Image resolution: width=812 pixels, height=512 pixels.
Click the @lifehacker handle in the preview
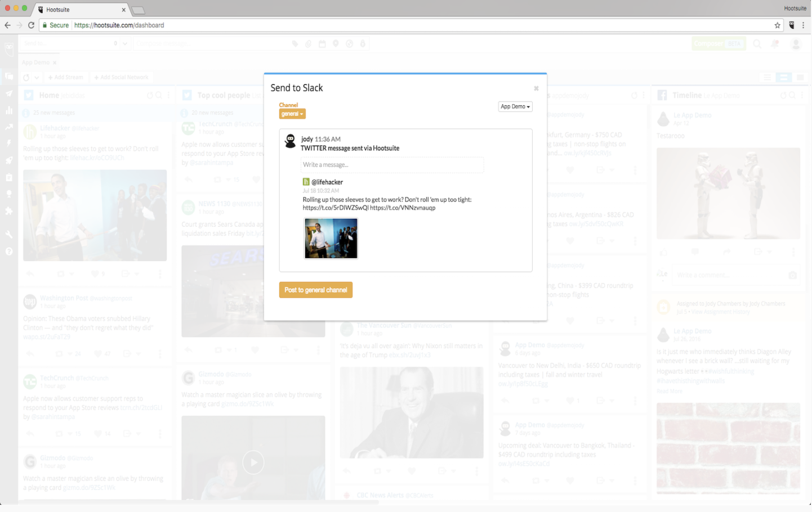[x=327, y=182]
